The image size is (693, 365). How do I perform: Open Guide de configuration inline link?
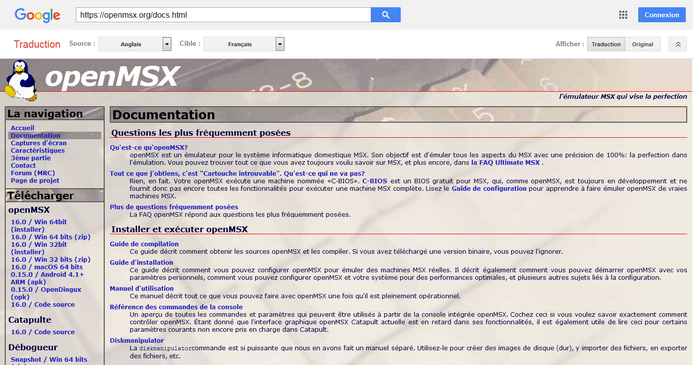[x=489, y=189]
